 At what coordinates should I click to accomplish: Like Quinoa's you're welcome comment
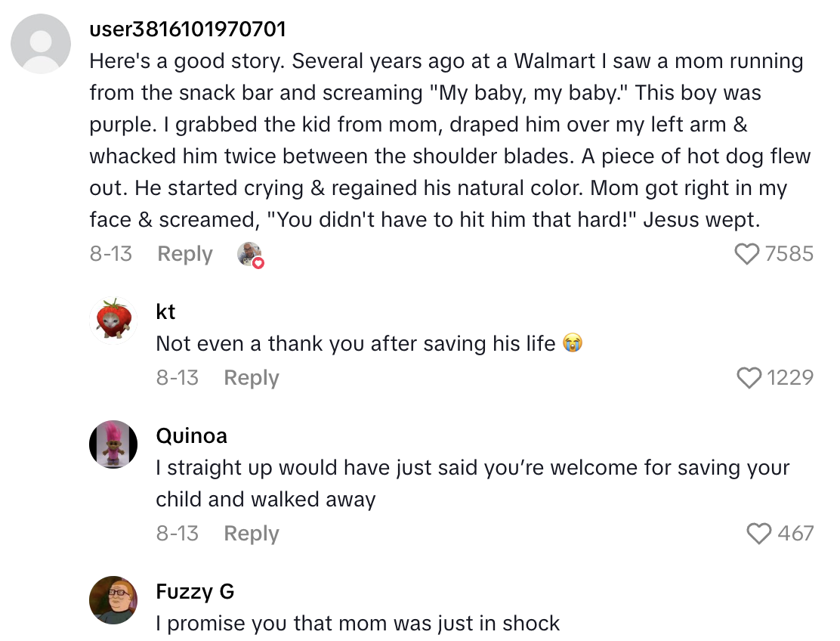758,534
